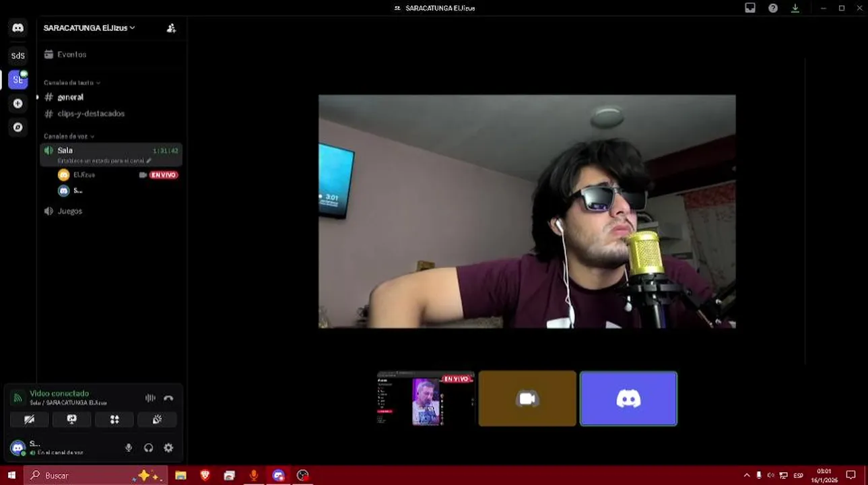This screenshot has height=485, width=868.
Task: Show hidden tray icons chevron
Action: pos(746,476)
